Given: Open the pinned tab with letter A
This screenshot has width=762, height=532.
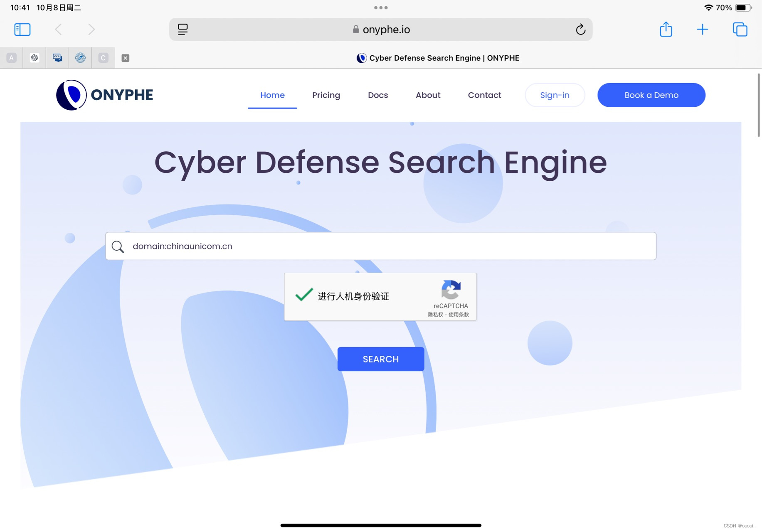Looking at the screenshot, I should 12,58.
